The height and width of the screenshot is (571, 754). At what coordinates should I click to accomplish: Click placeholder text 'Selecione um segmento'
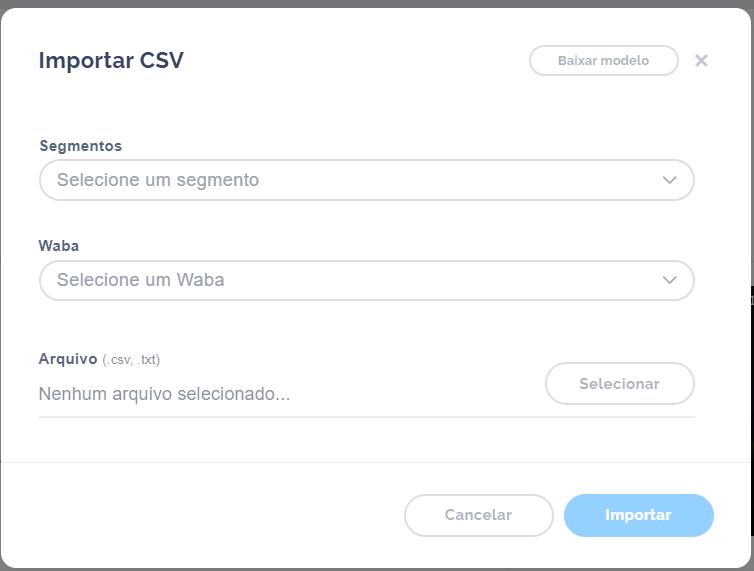coord(158,180)
